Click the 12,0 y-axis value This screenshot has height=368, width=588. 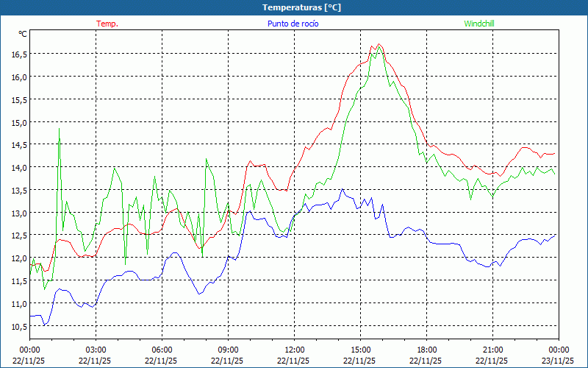click(18, 258)
